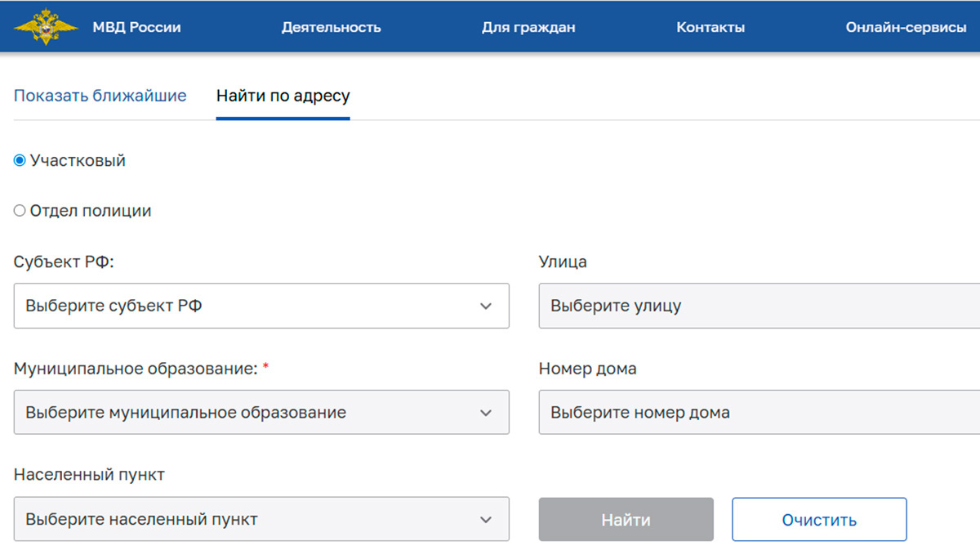Open the Субъект РФ dropdown
Image resolution: width=980 pixels, height=555 pixels.
pos(261,306)
